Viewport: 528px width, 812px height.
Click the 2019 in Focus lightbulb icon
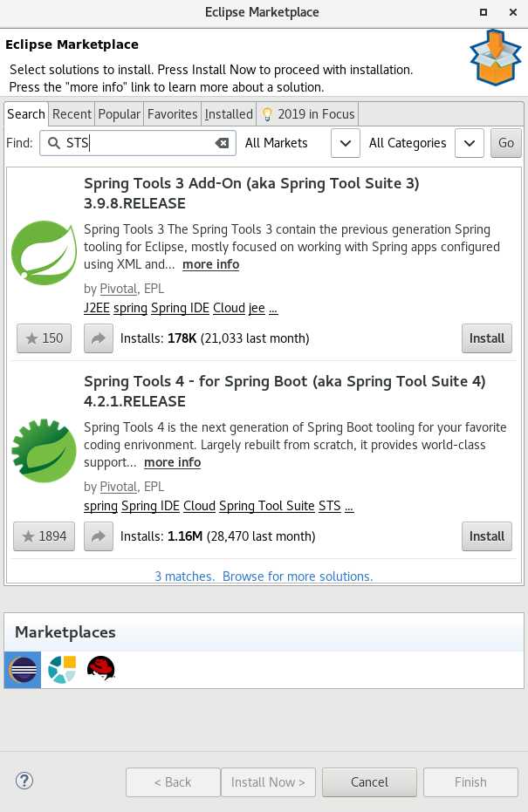pyautogui.click(x=267, y=114)
